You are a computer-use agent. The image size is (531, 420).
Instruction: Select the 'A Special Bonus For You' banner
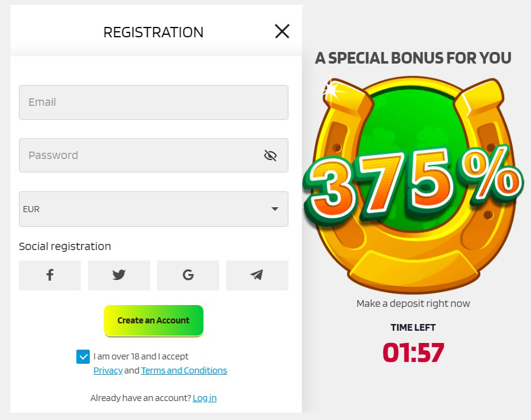413,58
